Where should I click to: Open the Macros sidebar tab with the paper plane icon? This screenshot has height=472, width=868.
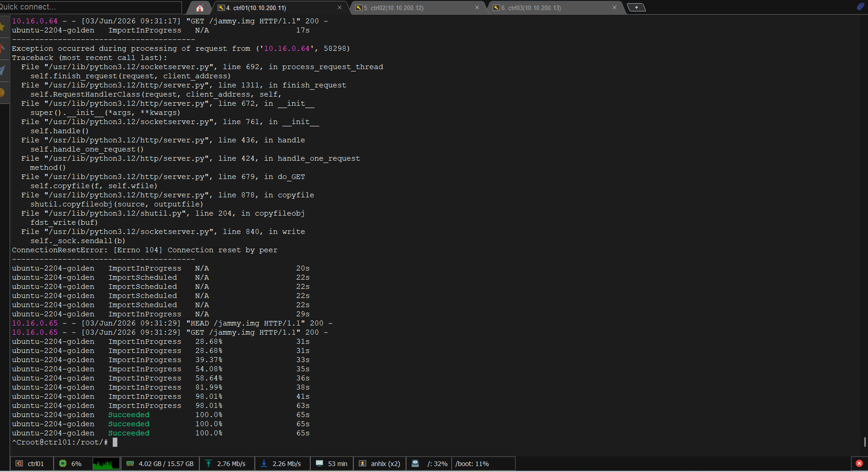(x=3, y=71)
